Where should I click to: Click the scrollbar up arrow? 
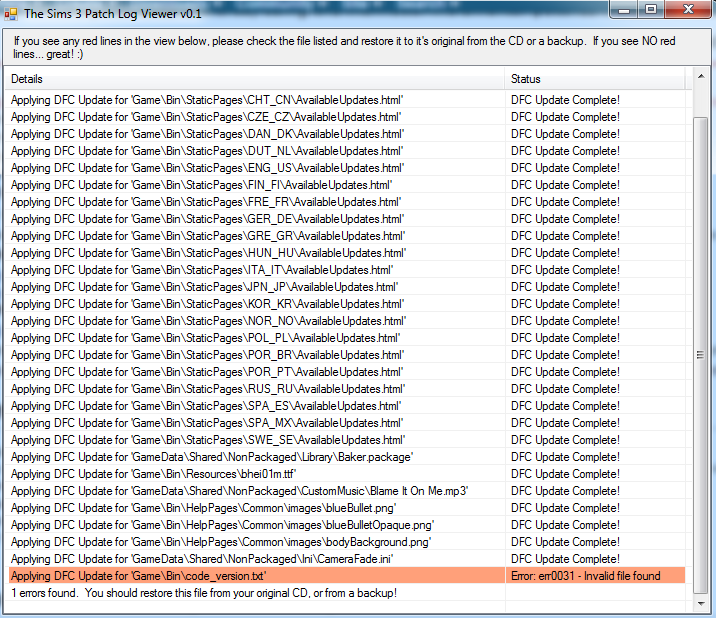pos(700,78)
